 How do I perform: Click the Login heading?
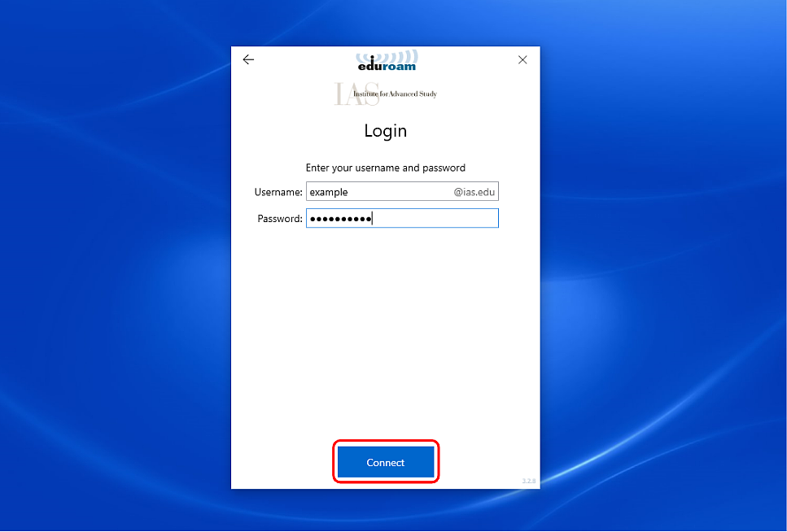(x=385, y=131)
